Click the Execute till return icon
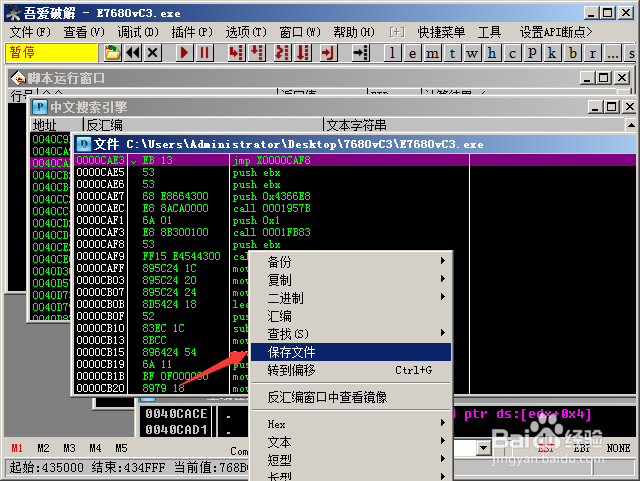640x481 pixels. [328, 53]
